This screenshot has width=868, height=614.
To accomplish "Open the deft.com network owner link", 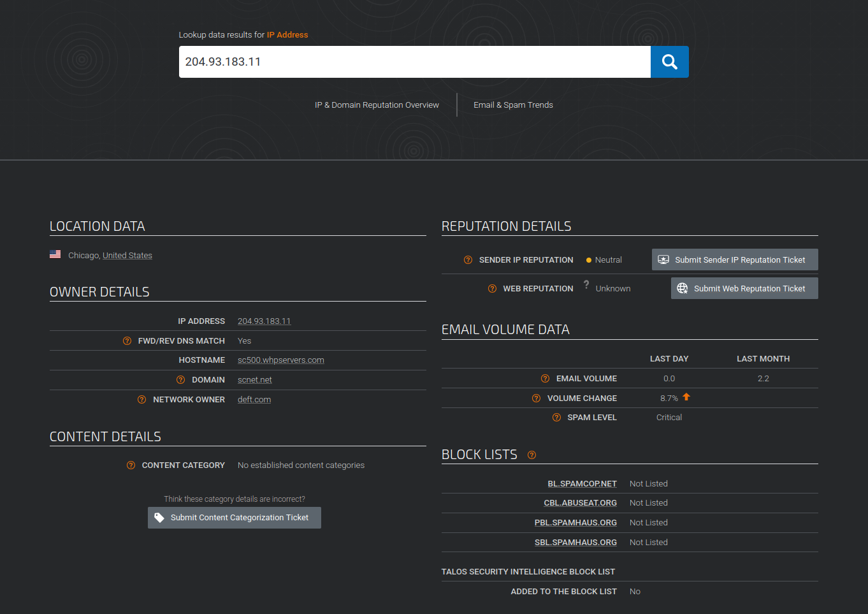I will click(x=254, y=399).
